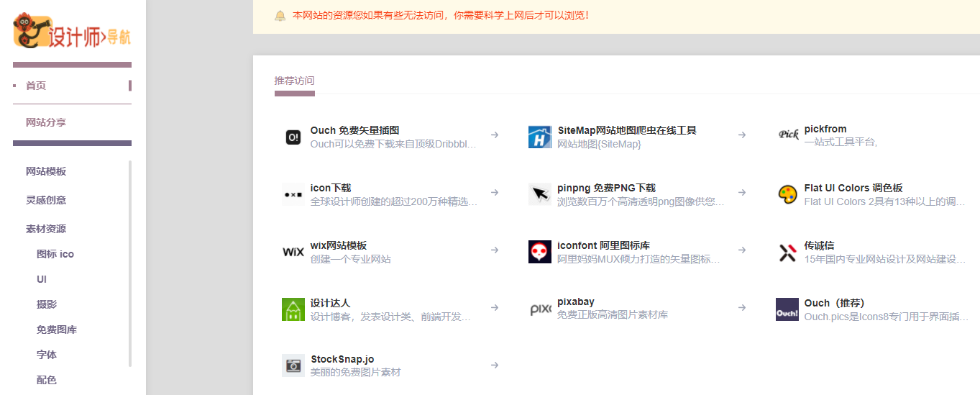Expand the 网站模板 sidebar category
Screen dimensions: 980x395
pos(46,171)
